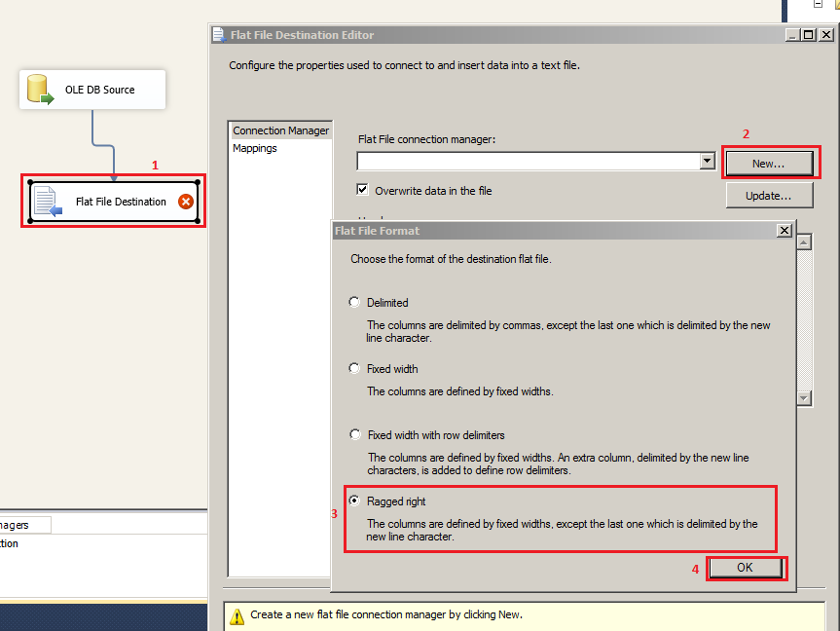Click the data flow connector between the components
840x631 pixels.
[x=103, y=145]
